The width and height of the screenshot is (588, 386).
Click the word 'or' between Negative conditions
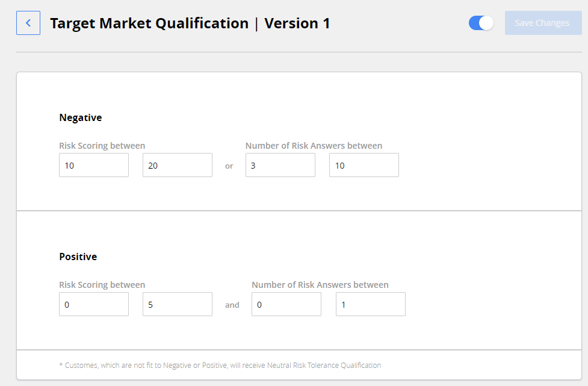point(229,167)
